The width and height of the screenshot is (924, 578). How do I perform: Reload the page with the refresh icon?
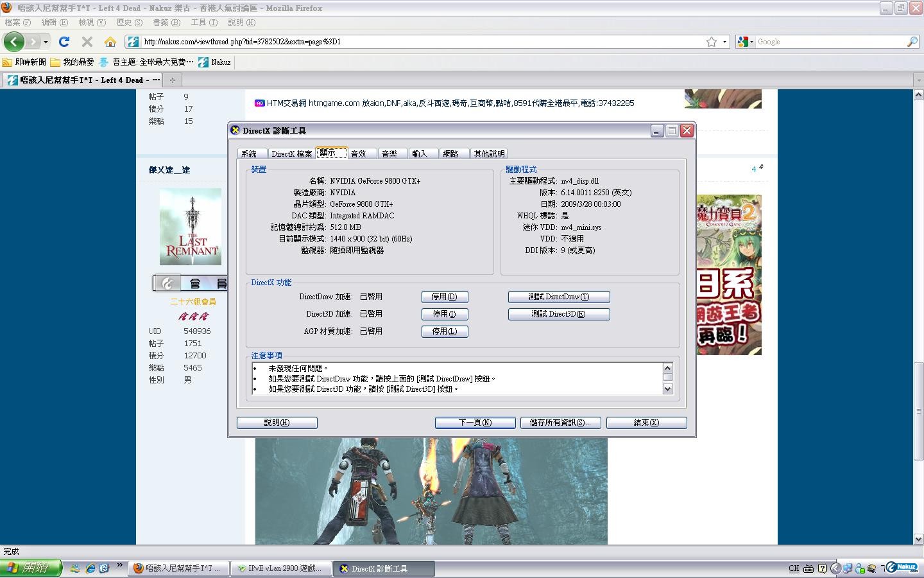click(64, 42)
